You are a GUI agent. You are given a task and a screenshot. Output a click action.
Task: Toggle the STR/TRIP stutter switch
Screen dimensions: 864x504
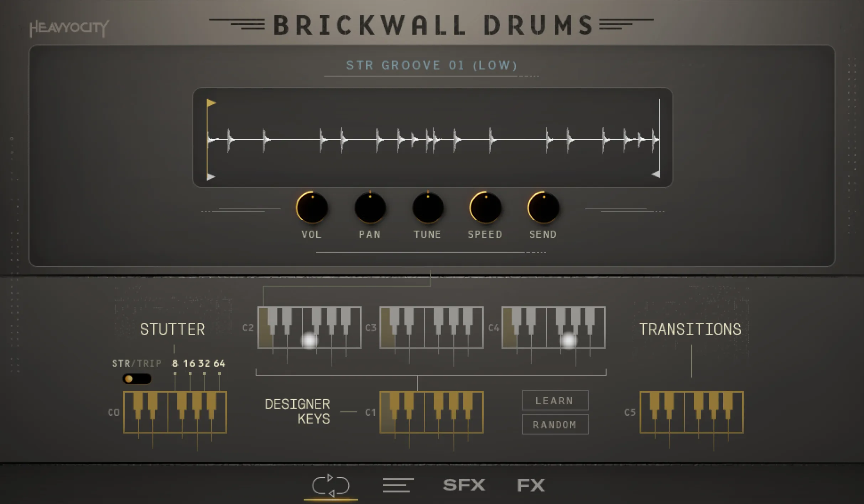[137, 379]
